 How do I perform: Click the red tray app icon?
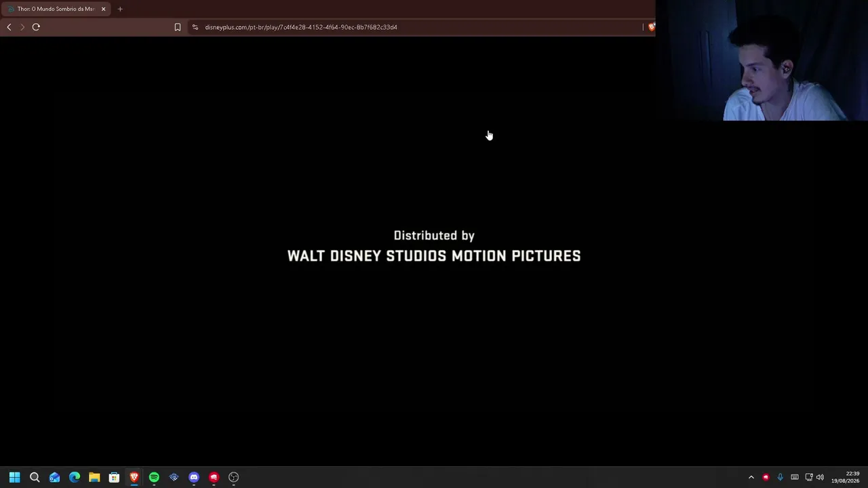[766, 477]
